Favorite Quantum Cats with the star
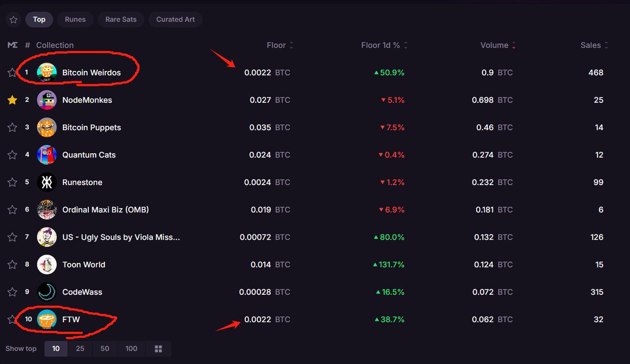Screen dimensions: 630x364 (x=12, y=155)
